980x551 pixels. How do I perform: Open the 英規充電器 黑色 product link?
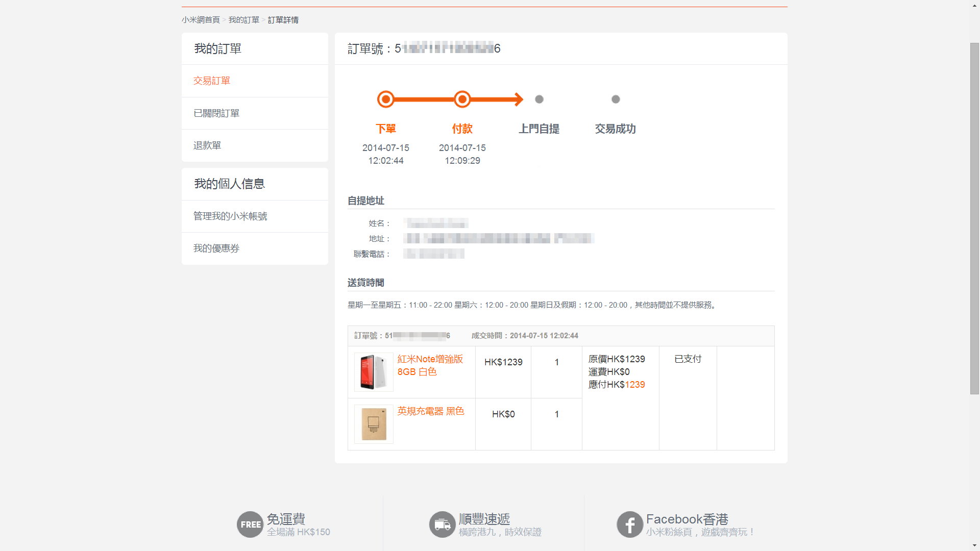click(x=431, y=411)
